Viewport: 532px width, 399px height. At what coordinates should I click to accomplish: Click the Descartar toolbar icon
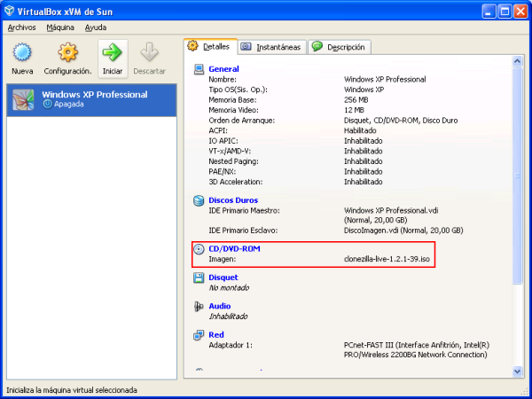click(x=149, y=53)
